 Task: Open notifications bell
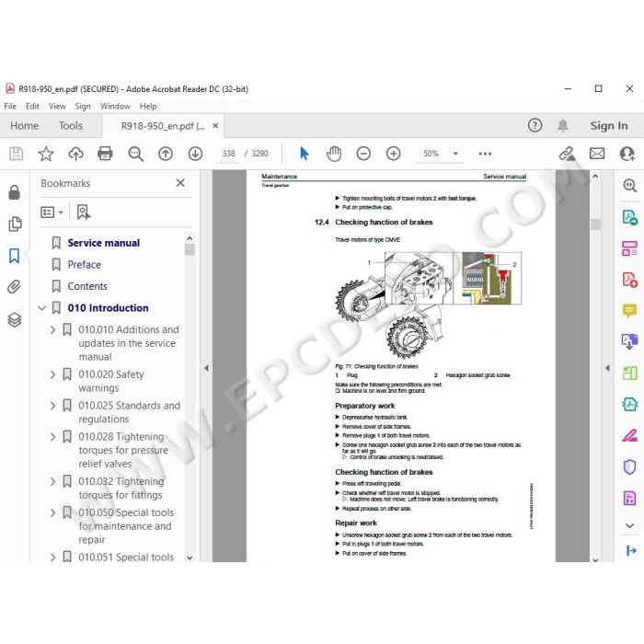coord(563,125)
